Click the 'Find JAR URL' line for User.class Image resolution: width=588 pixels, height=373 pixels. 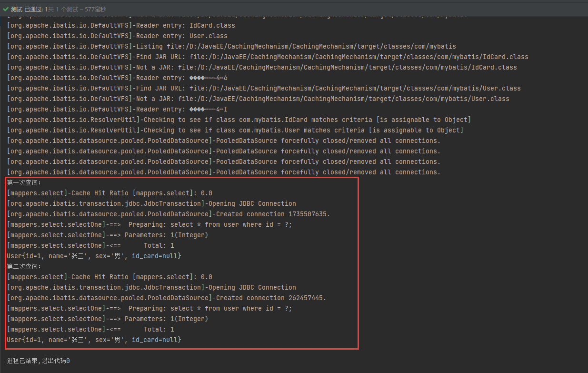264,89
